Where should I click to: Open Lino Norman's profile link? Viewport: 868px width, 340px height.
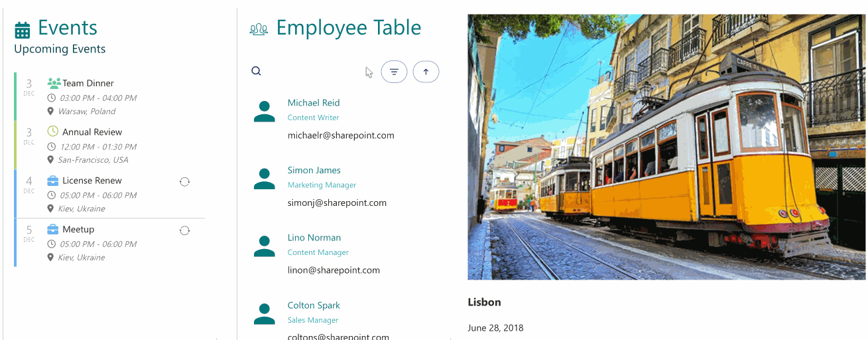tap(314, 238)
